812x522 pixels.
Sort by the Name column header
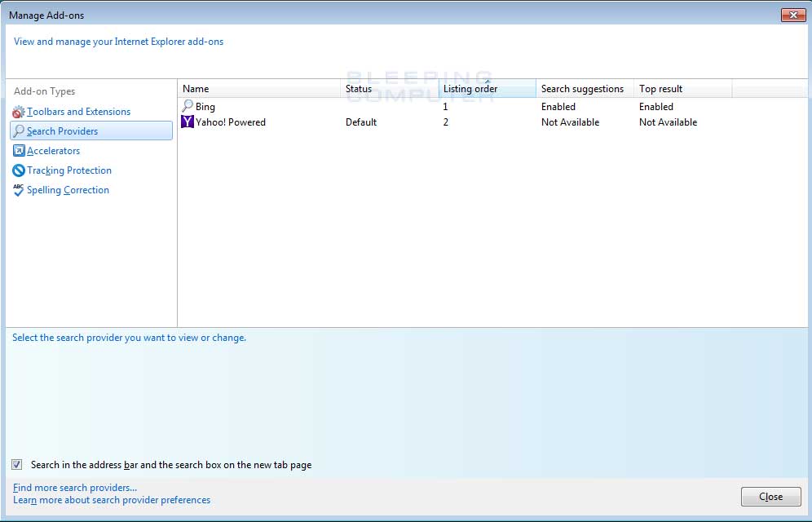[x=259, y=89]
